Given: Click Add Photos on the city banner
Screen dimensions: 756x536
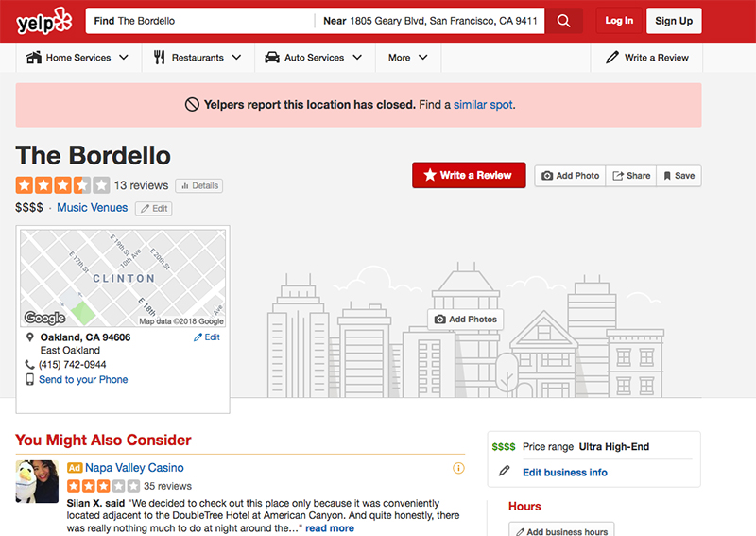Looking at the screenshot, I should [x=465, y=320].
